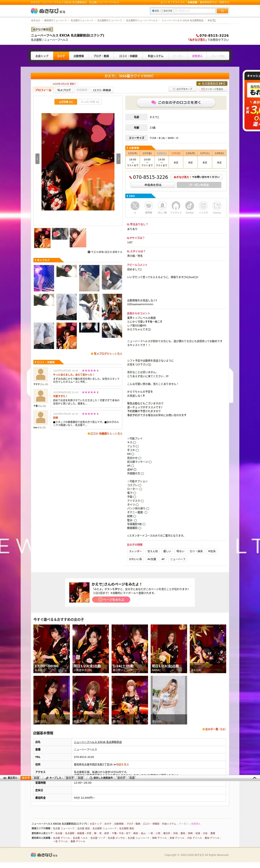
Task: Click the eye icon beside 最近見た
Action: tap(5, 778)
